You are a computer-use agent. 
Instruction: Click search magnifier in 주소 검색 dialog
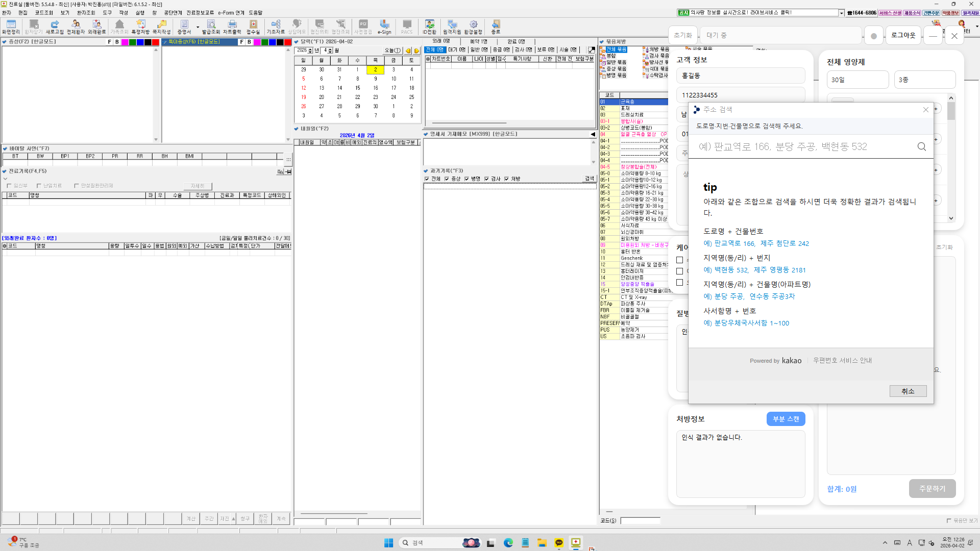(x=921, y=147)
